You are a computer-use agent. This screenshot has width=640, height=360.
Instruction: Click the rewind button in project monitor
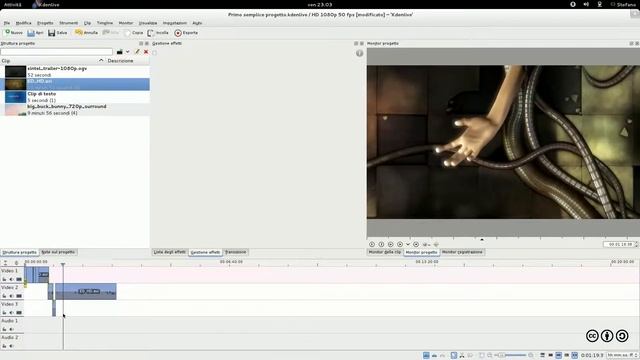[x=372, y=244]
